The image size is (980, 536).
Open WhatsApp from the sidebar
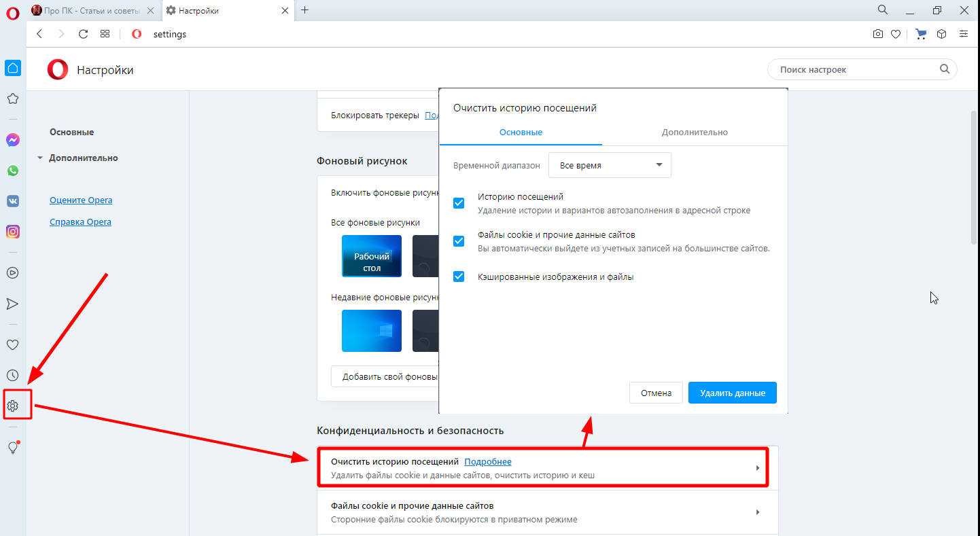12,171
